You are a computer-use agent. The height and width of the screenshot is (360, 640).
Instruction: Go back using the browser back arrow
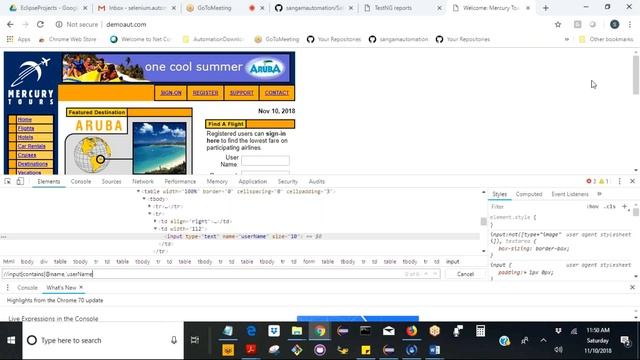[10, 24]
